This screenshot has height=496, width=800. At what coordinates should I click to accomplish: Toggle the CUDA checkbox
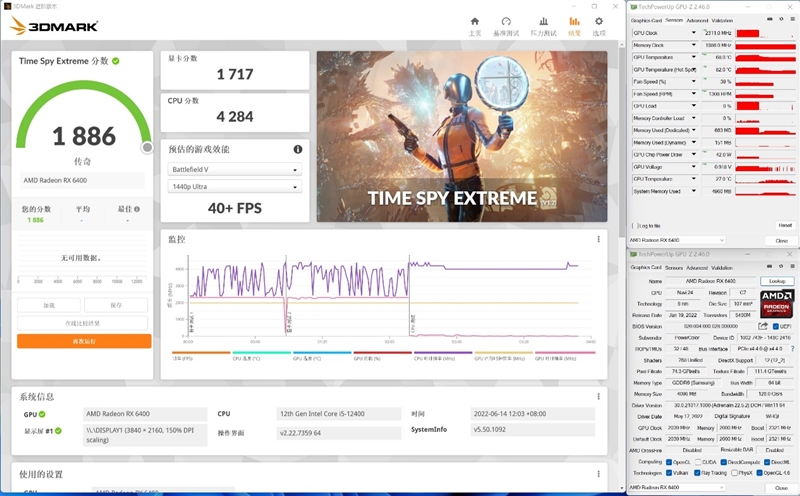coord(698,462)
